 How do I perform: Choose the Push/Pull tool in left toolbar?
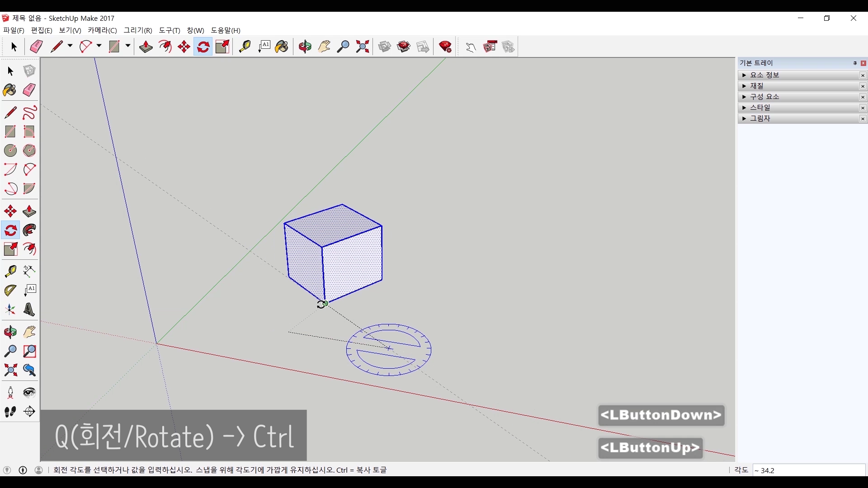click(29, 211)
